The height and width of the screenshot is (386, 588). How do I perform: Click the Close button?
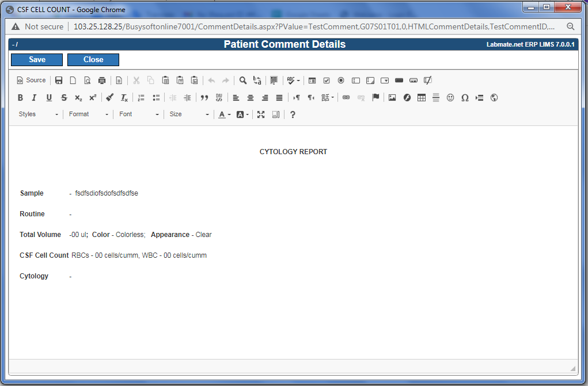coord(93,60)
